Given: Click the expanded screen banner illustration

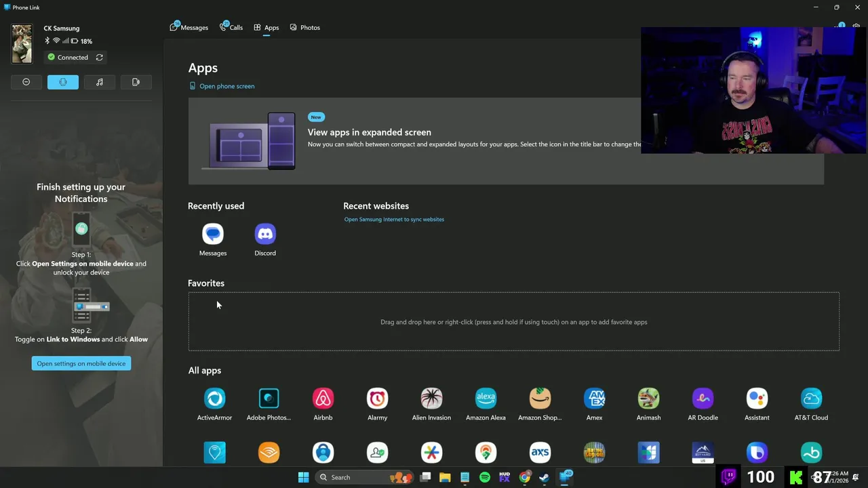Looking at the screenshot, I should [249, 141].
